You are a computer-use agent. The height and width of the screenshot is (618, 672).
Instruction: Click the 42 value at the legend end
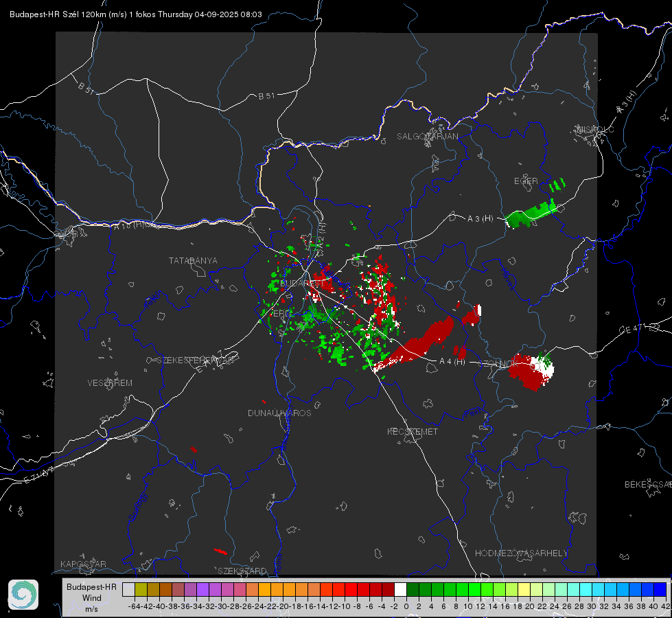click(664, 606)
